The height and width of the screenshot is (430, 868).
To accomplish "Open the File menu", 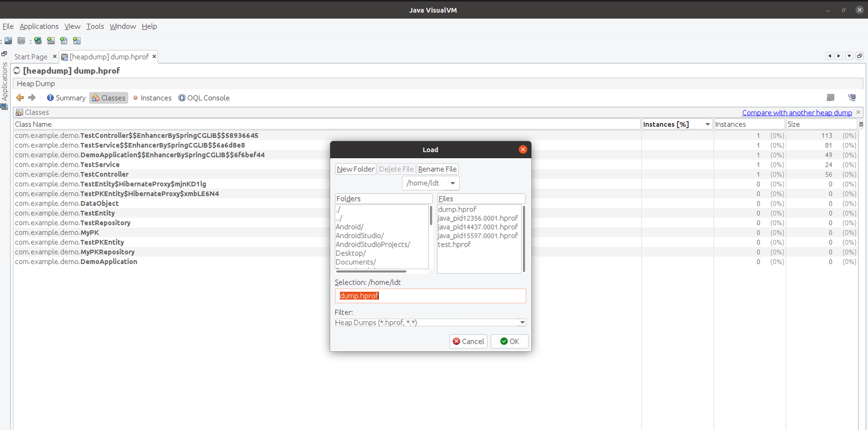I will [x=8, y=26].
